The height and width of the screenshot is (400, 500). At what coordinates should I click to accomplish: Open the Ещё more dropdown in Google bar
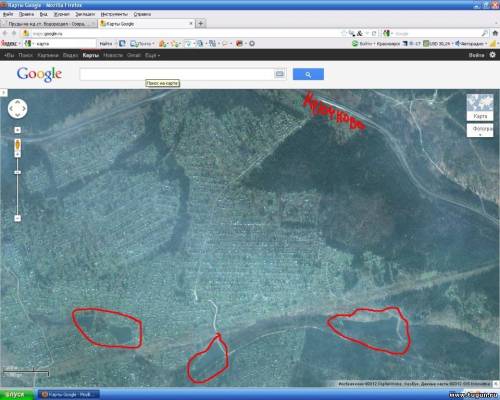click(152, 55)
